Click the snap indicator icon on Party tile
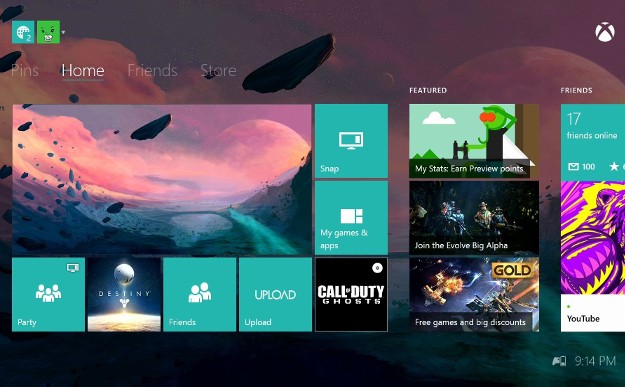Viewport: 625px width, 387px height. [x=73, y=268]
